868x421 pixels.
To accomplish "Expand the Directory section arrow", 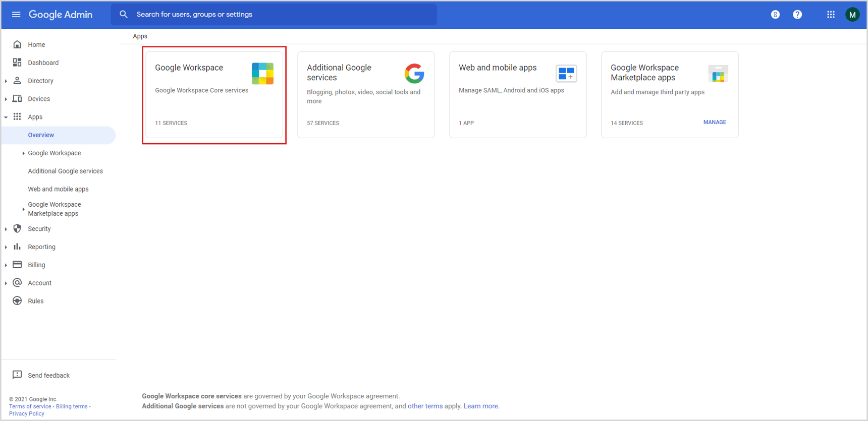I will 6,81.
